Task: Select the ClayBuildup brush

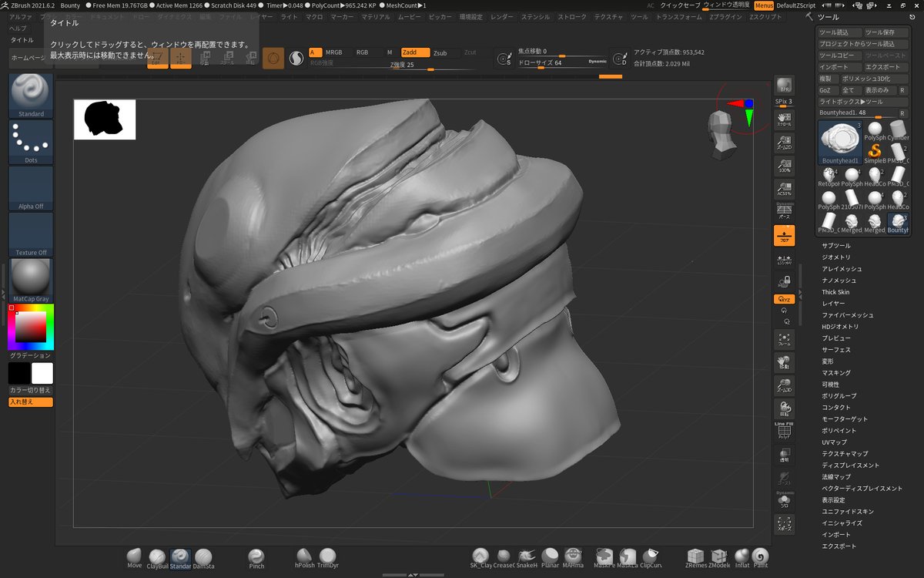Action: tap(157, 560)
